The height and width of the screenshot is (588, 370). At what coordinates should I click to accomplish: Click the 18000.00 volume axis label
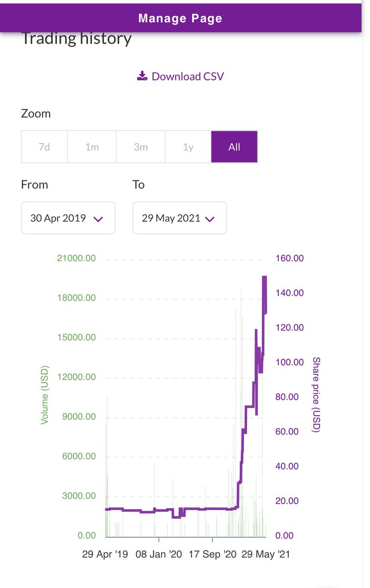pyautogui.click(x=76, y=298)
